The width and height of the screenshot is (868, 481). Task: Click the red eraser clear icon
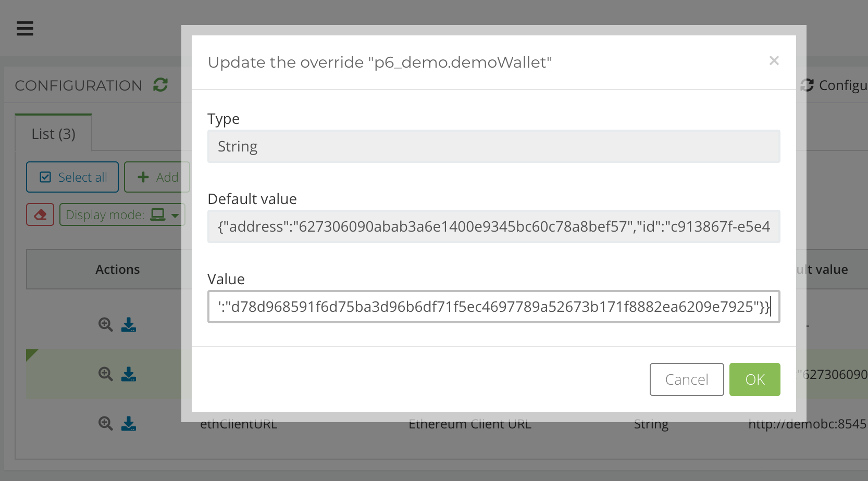click(x=40, y=214)
